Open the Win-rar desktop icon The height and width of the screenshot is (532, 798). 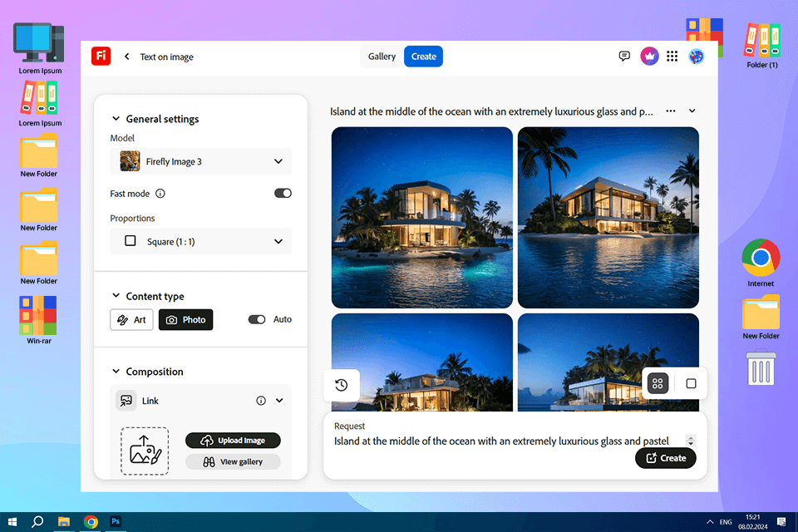[x=39, y=320]
